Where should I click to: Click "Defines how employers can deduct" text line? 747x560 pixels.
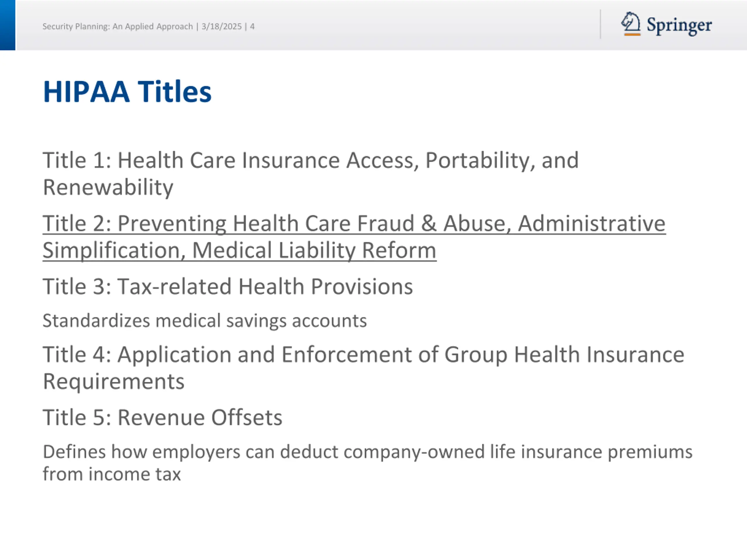coord(367,452)
